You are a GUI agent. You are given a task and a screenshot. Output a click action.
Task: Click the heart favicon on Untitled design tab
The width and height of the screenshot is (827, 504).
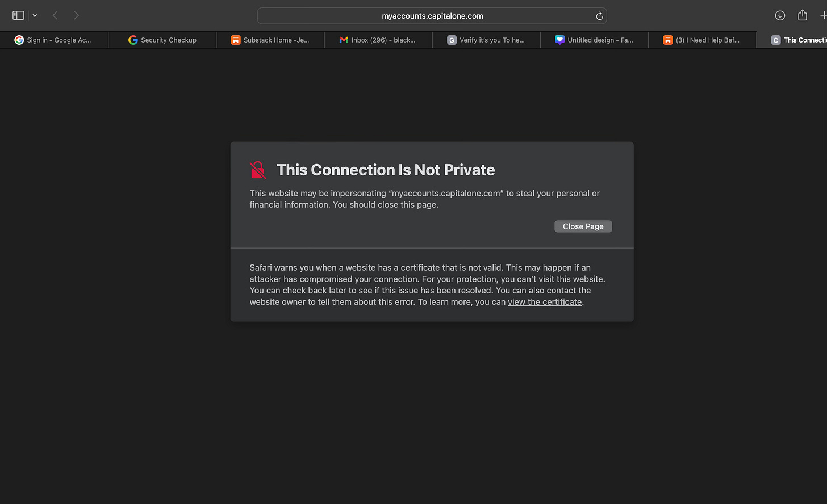tap(559, 40)
